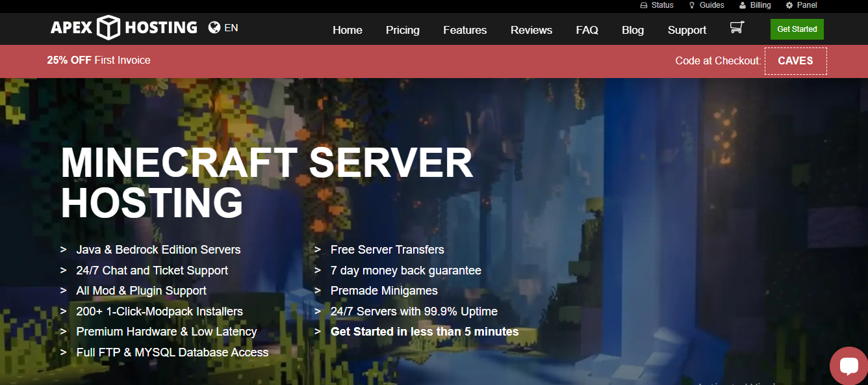Visit the Blog
The height and width of the screenshot is (385, 868).
coord(632,30)
